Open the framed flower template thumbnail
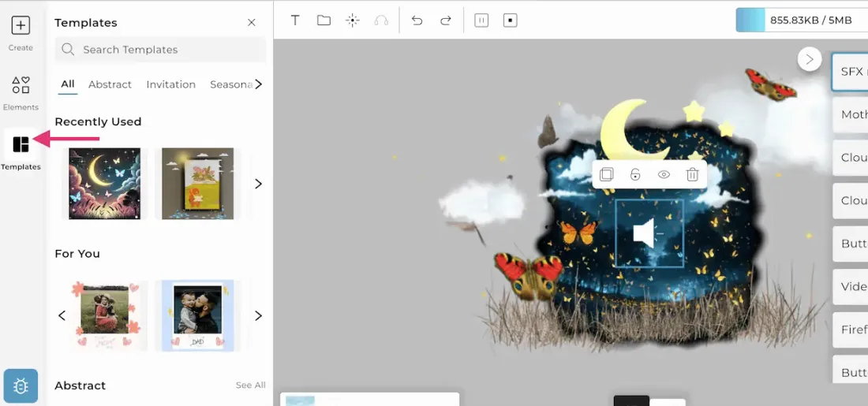 (x=197, y=184)
